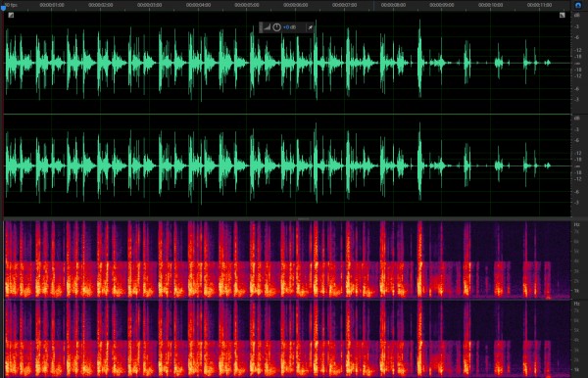The height and width of the screenshot is (378, 588).
Task: Click the 00:00:08:00 mark on the ruler
Action: click(393, 5)
